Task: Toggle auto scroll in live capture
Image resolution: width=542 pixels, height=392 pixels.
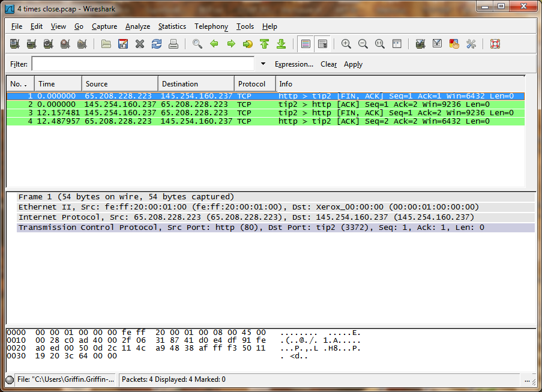Action: pos(322,44)
